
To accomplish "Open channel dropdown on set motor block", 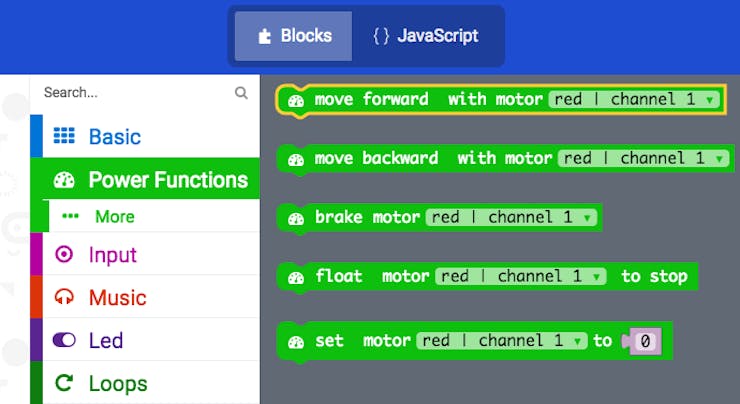I will 502,341.
